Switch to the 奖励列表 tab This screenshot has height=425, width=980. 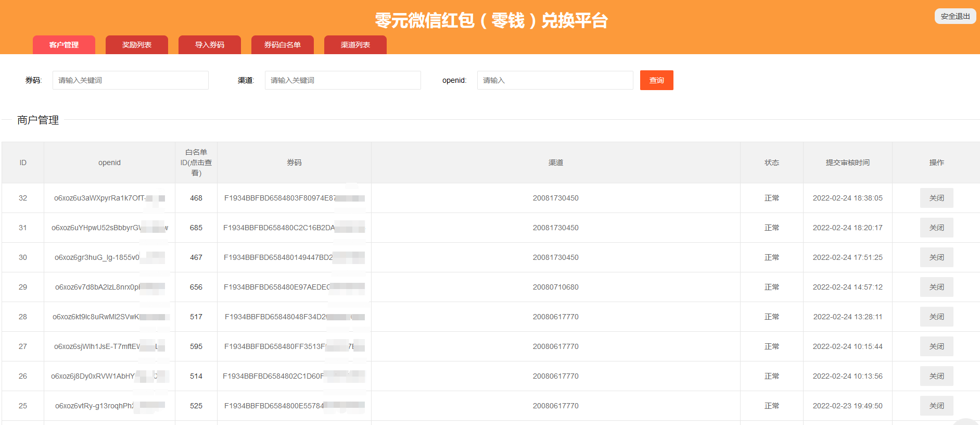pos(137,45)
